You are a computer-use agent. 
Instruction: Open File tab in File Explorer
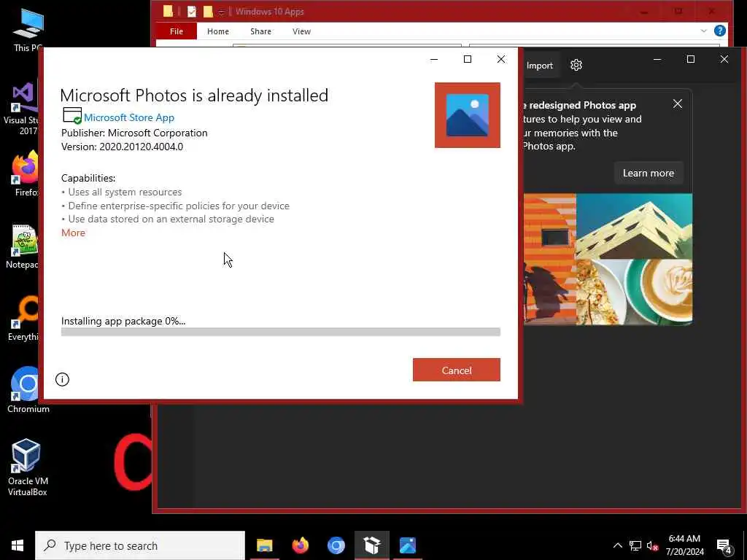pyautogui.click(x=177, y=31)
